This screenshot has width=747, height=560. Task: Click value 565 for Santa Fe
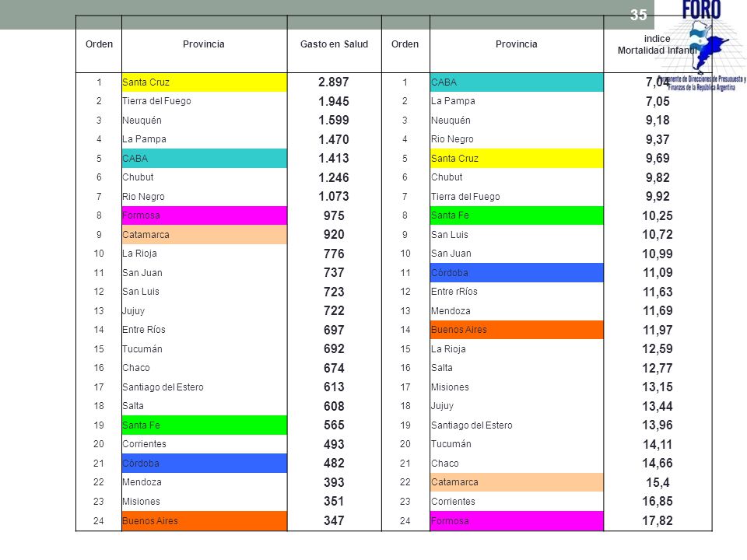(334, 425)
